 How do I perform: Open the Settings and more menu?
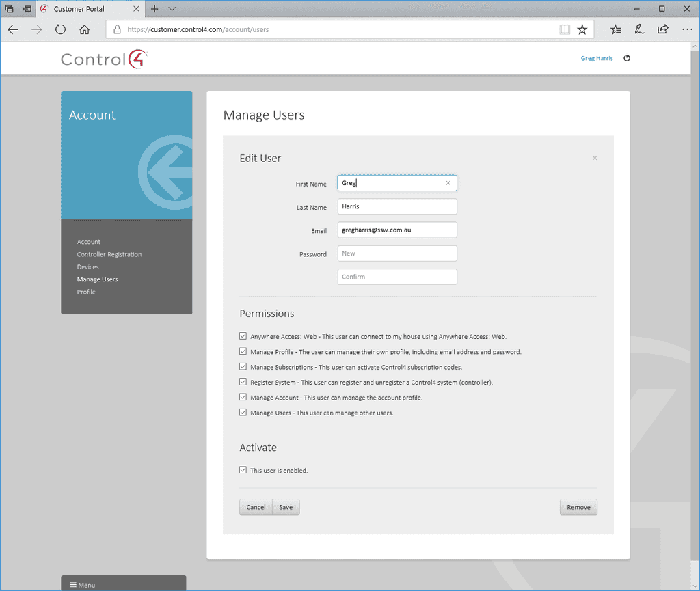[x=686, y=29]
